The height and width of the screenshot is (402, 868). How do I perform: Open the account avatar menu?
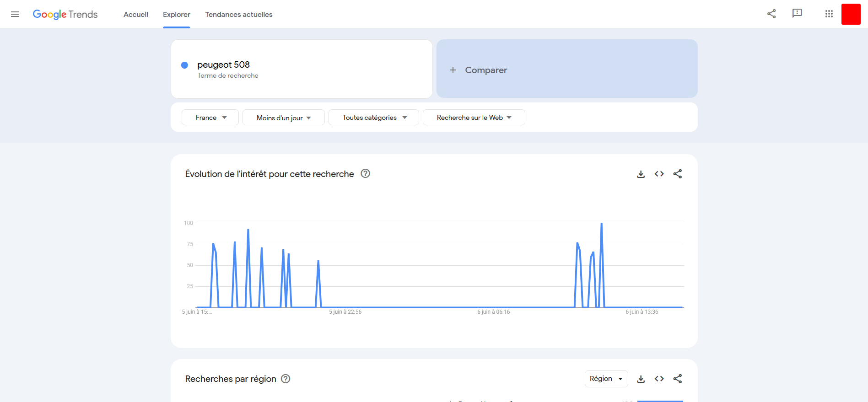pos(851,14)
